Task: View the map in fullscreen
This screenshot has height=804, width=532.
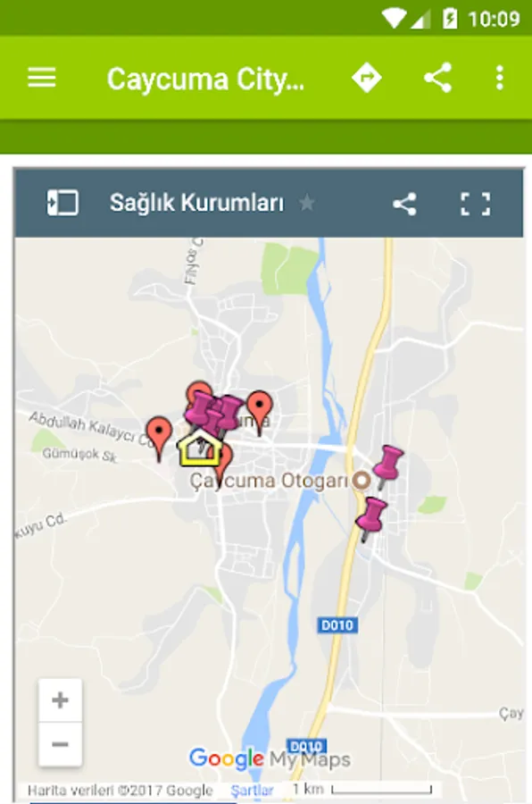Action: (x=475, y=204)
